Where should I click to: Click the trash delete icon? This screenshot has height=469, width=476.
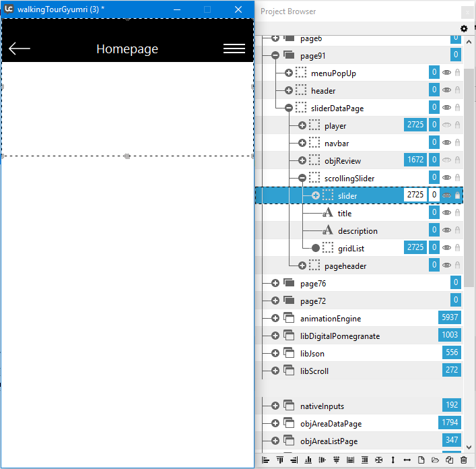coord(463,460)
